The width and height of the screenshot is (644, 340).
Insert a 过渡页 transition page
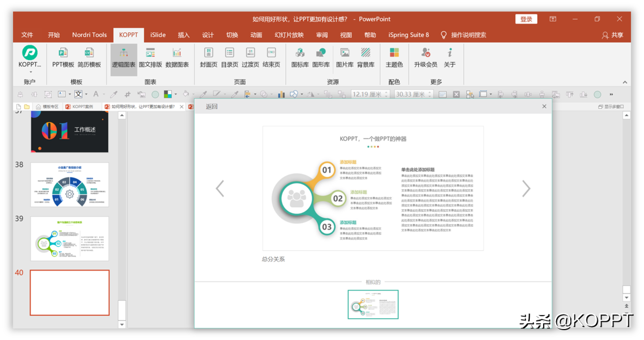point(250,58)
